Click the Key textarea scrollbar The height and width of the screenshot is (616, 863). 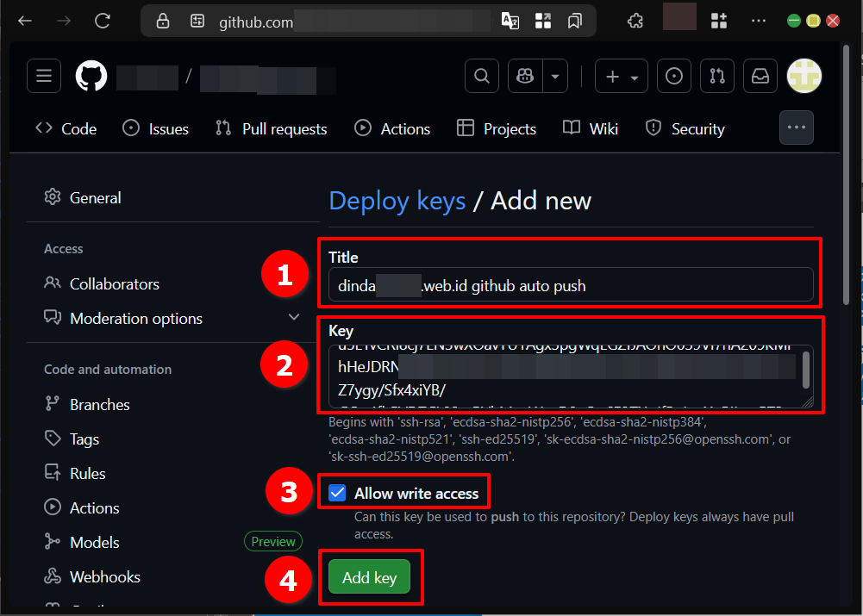tap(806, 371)
